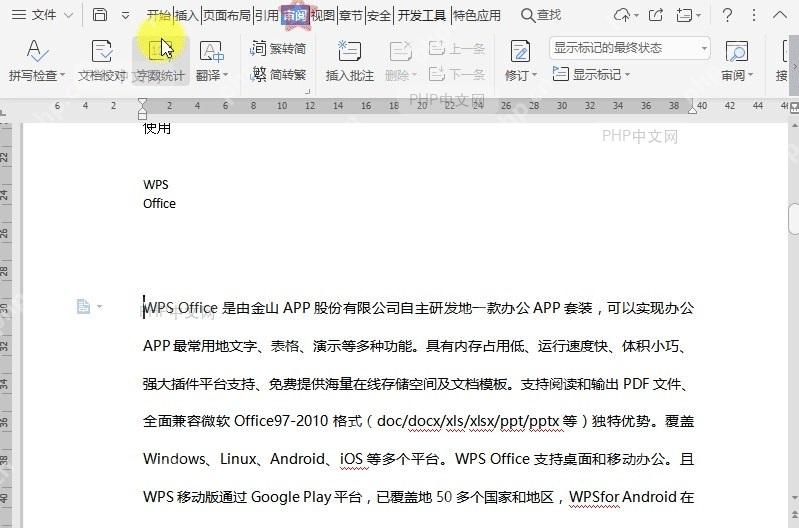Expand the 文件 menu dropdown arrow

point(69,16)
